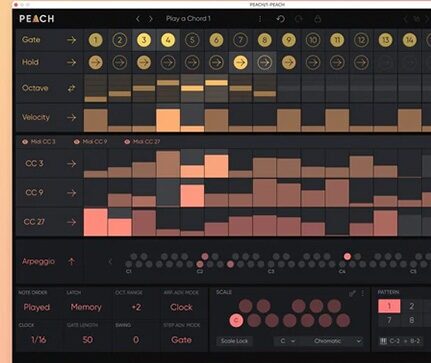The width and height of the screenshot is (431, 363).
Task: Open the Chromatic scale type dropdown
Action: pyautogui.click(x=337, y=341)
